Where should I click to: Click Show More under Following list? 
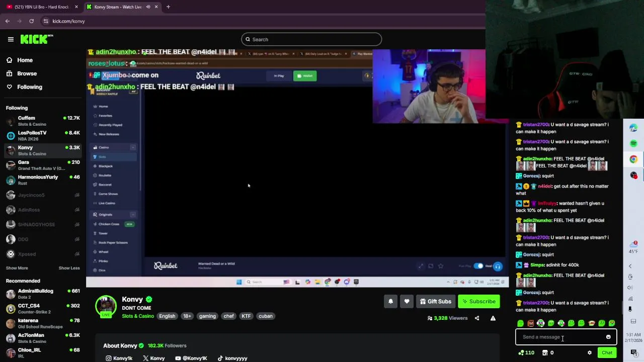17,268
